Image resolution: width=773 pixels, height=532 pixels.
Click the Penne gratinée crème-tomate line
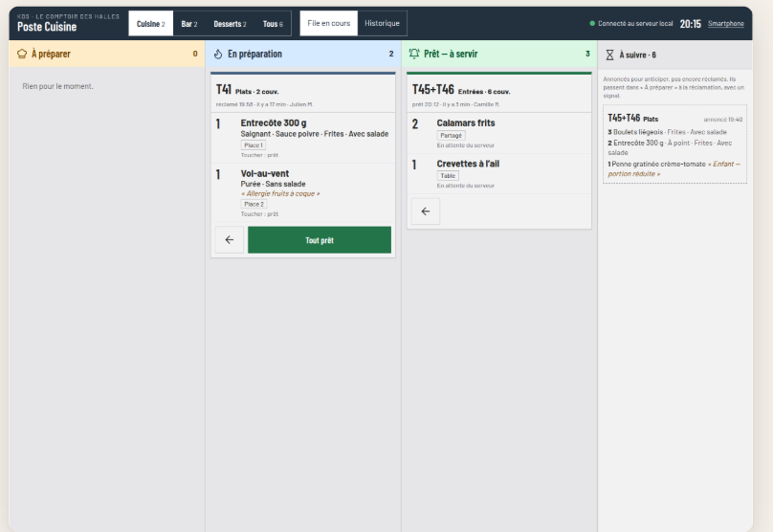pos(674,168)
